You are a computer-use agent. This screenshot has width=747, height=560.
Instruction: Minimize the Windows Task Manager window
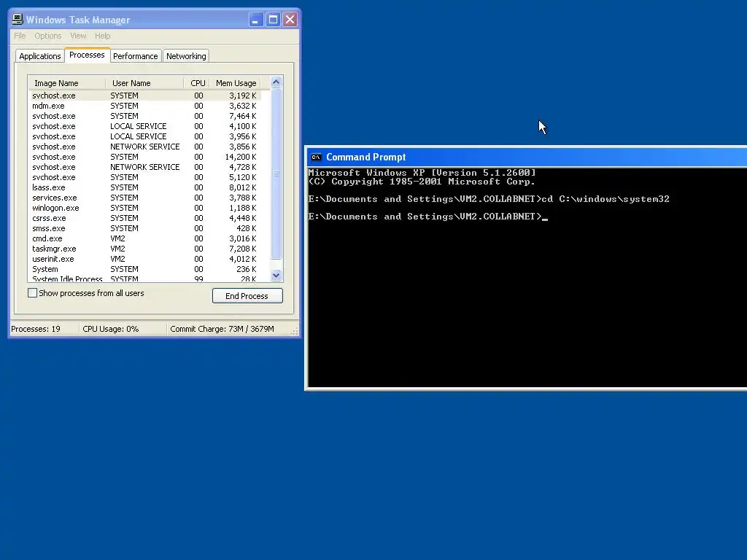(x=256, y=20)
